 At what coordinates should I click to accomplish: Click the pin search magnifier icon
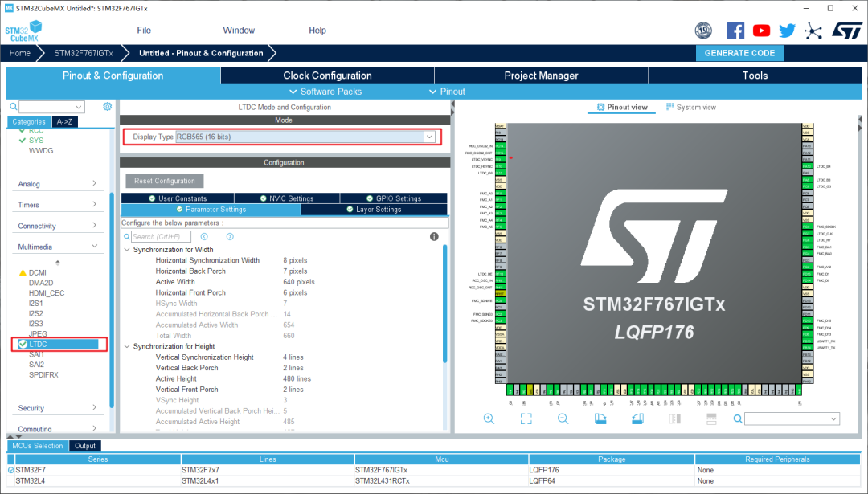click(x=737, y=418)
